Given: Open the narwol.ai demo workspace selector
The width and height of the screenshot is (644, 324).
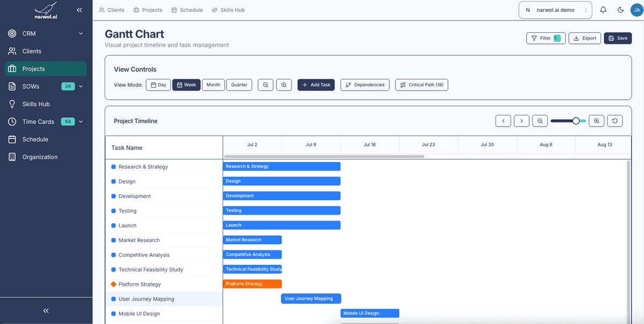Looking at the screenshot, I should [x=555, y=10].
